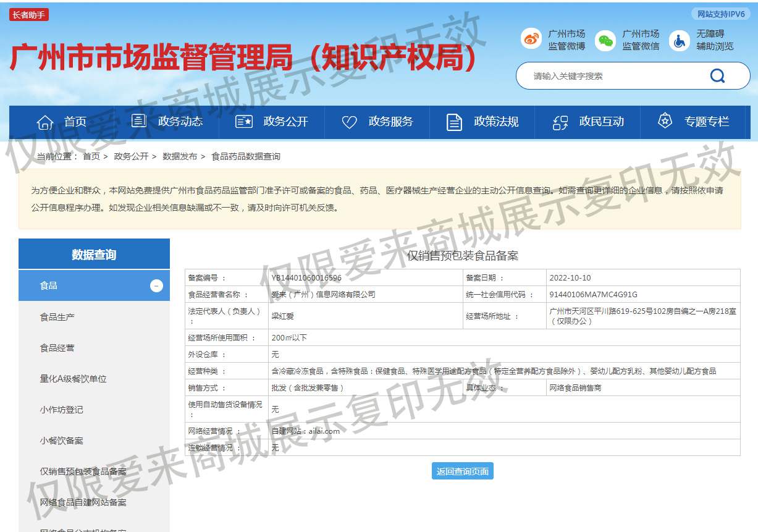Open the 广州市场监管微信 link
The width and height of the screenshot is (758, 532).
click(x=641, y=40)
